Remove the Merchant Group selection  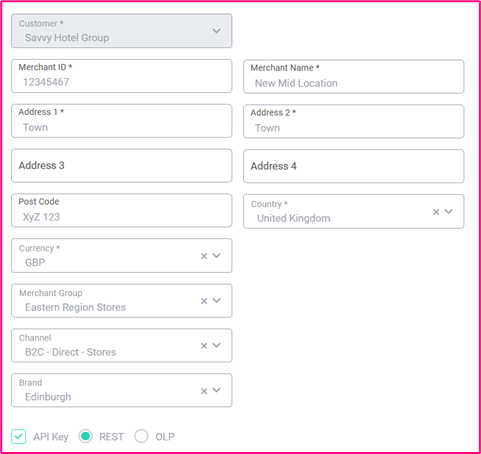pyautogui.click(x=204, y=301)
